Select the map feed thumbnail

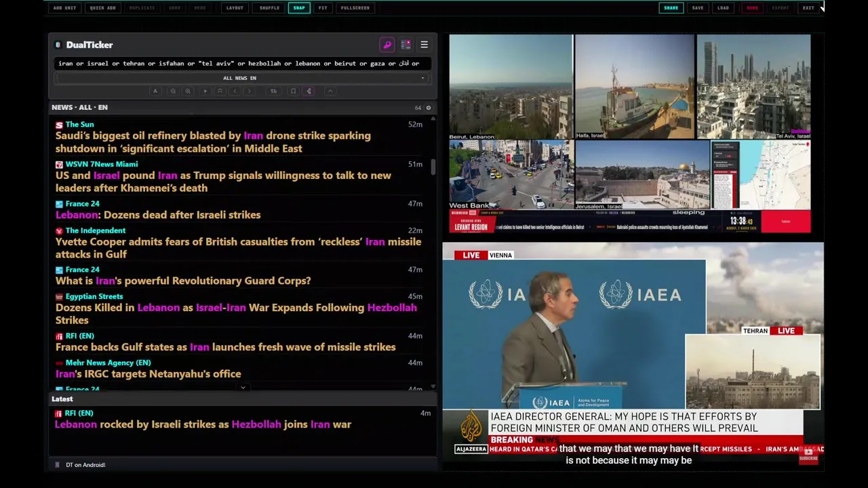coord(760,175)
